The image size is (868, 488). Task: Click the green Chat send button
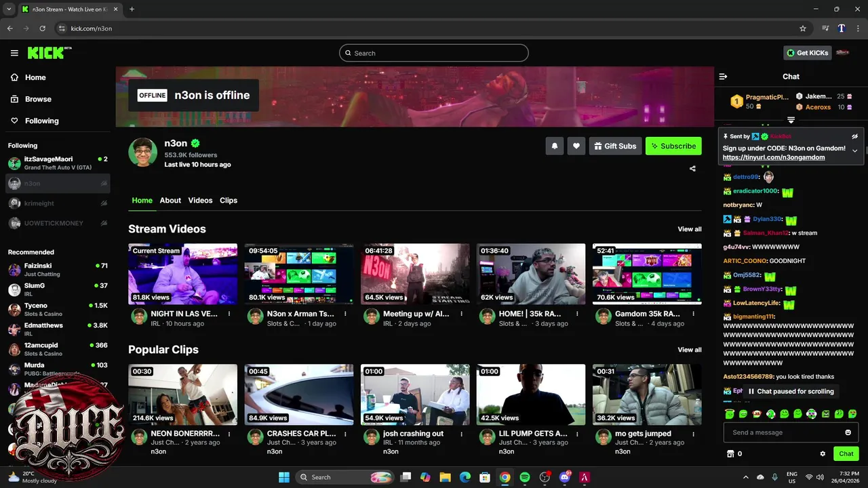pyautogui.click(x=846, y=454)
